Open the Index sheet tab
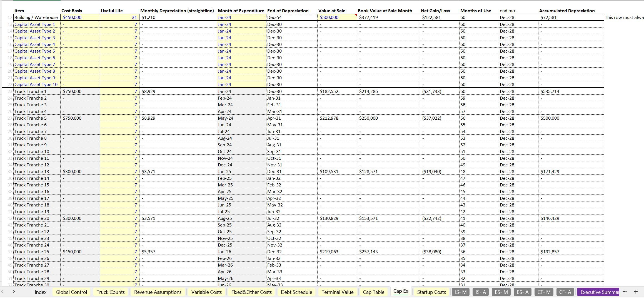This screenshot has width=644, height=298. coord(41,292)
